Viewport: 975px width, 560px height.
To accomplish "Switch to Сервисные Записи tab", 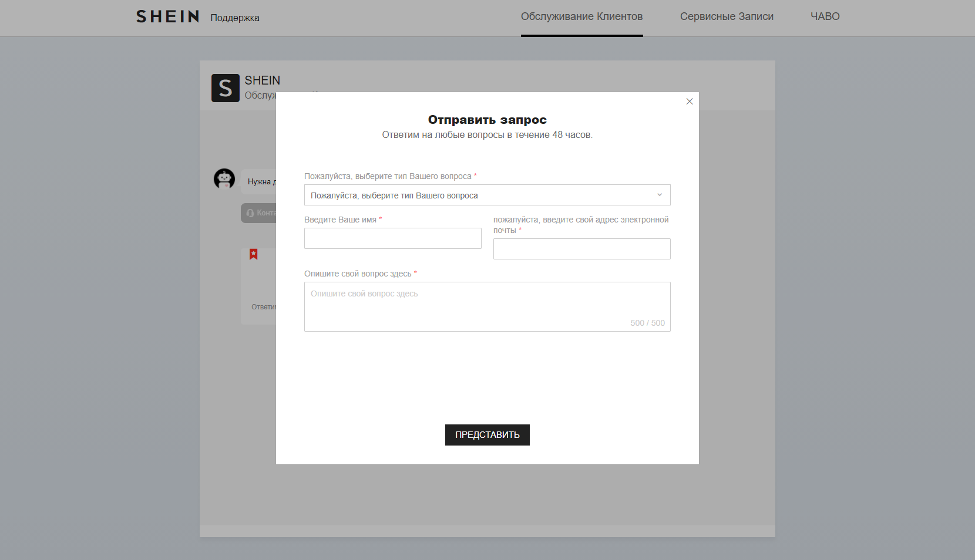I will click(727, 17).
